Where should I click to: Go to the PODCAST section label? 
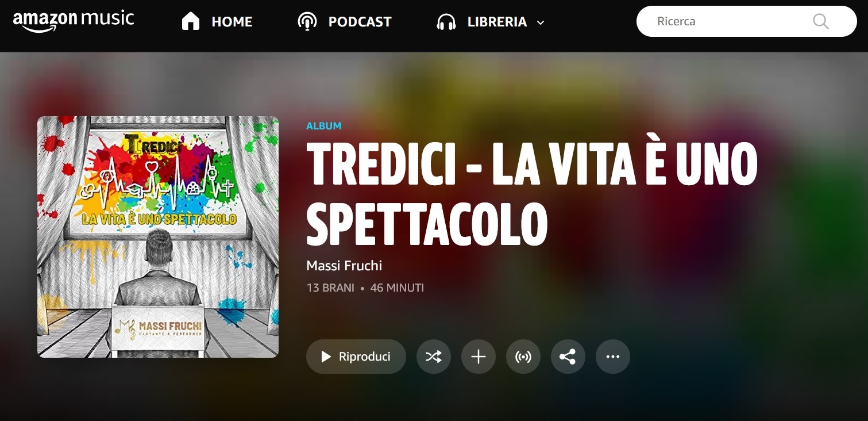pyautogui.click(x=360, y=22)
